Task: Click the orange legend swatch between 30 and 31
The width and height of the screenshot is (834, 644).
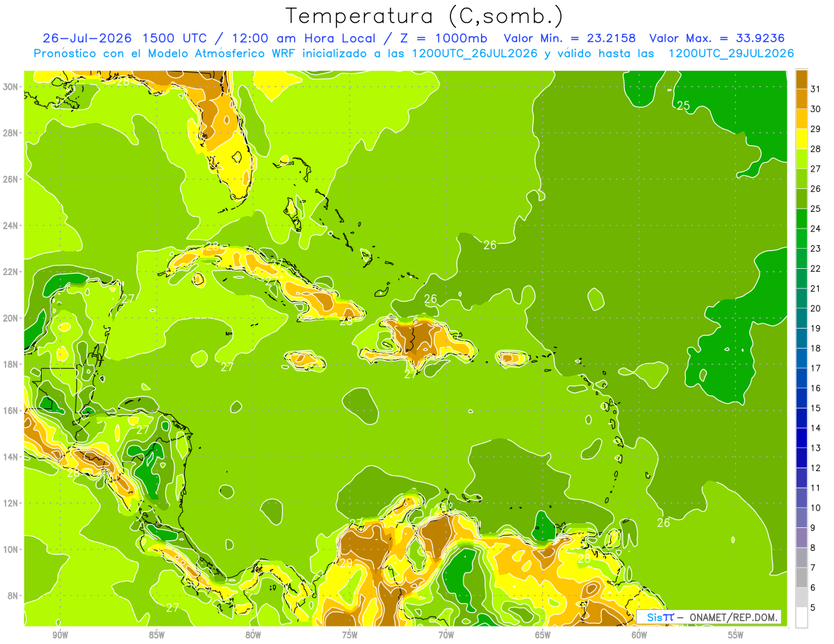Action: [x=801, y=99]
